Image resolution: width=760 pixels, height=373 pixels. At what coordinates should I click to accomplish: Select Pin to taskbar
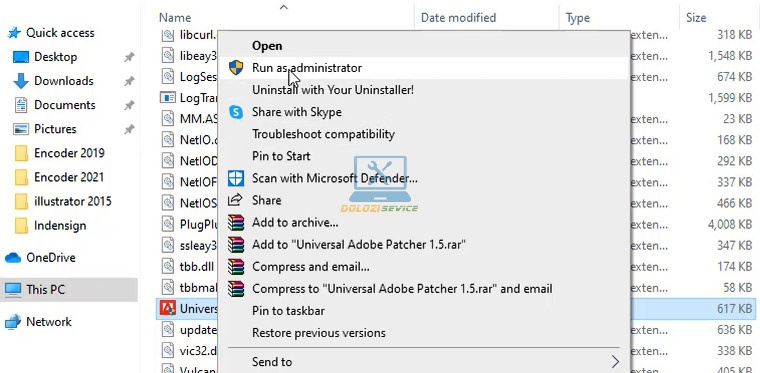[288, 311]
